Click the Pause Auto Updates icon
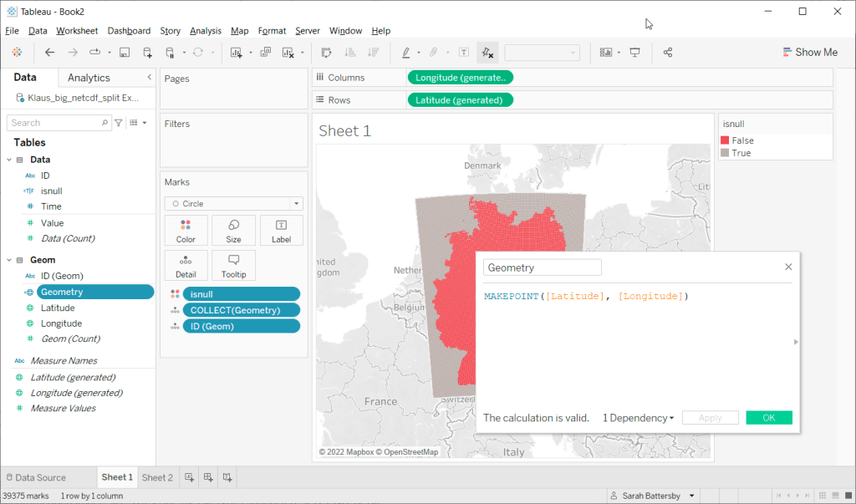 point(170,53)
